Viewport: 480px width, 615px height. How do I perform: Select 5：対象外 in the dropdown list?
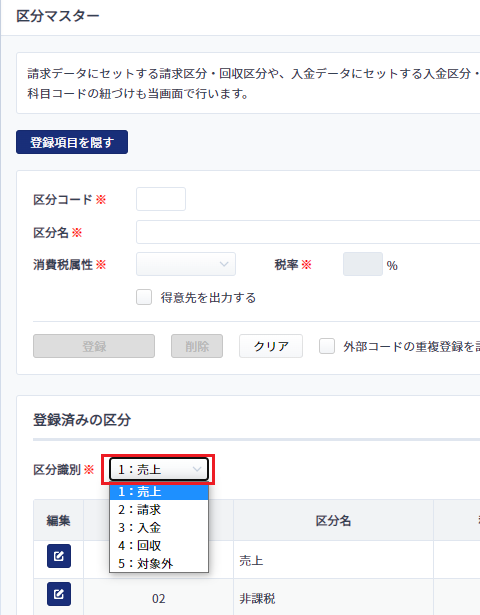click(x=159, y=564)
